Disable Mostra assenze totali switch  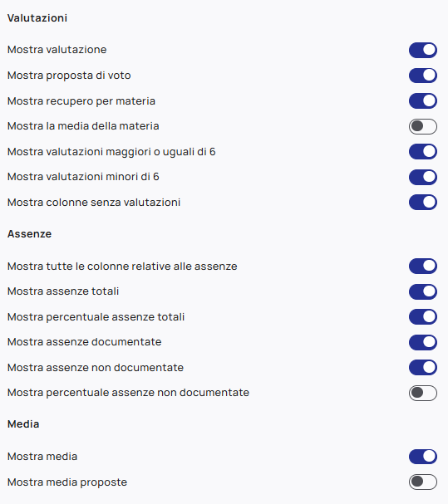coord(423,291)
